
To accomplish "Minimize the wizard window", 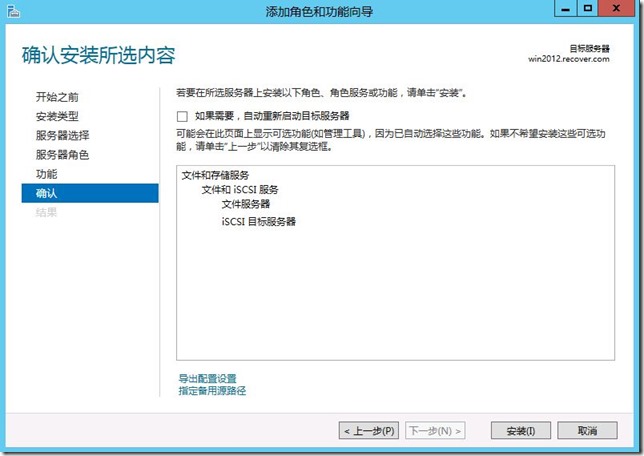I will tap(566, 9).
